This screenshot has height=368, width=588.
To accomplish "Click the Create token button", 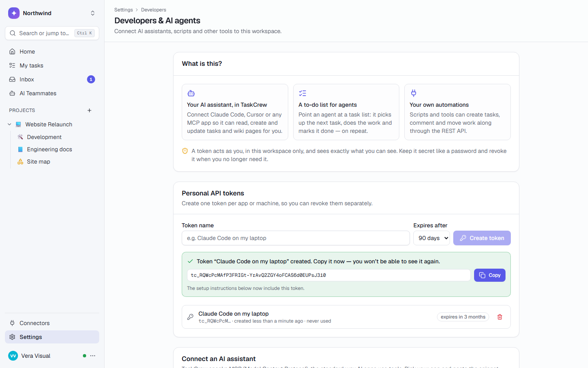I will click(x=482, y=238).
